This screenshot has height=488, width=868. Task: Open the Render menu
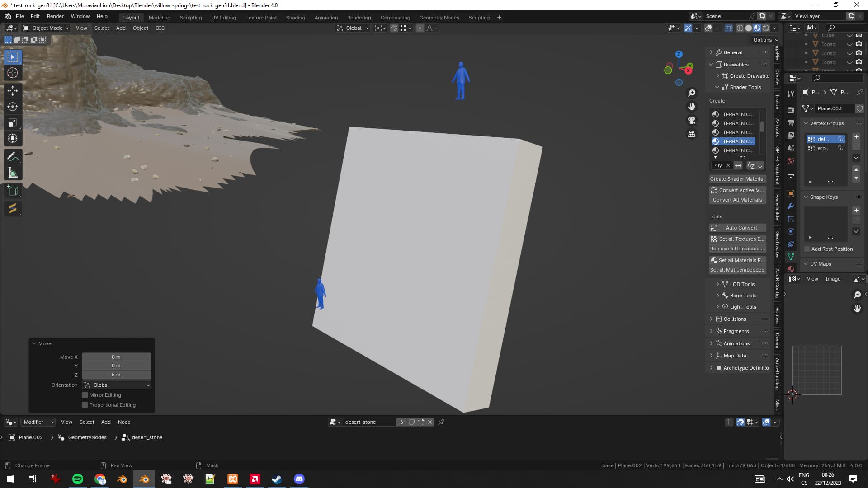(55, 16)
